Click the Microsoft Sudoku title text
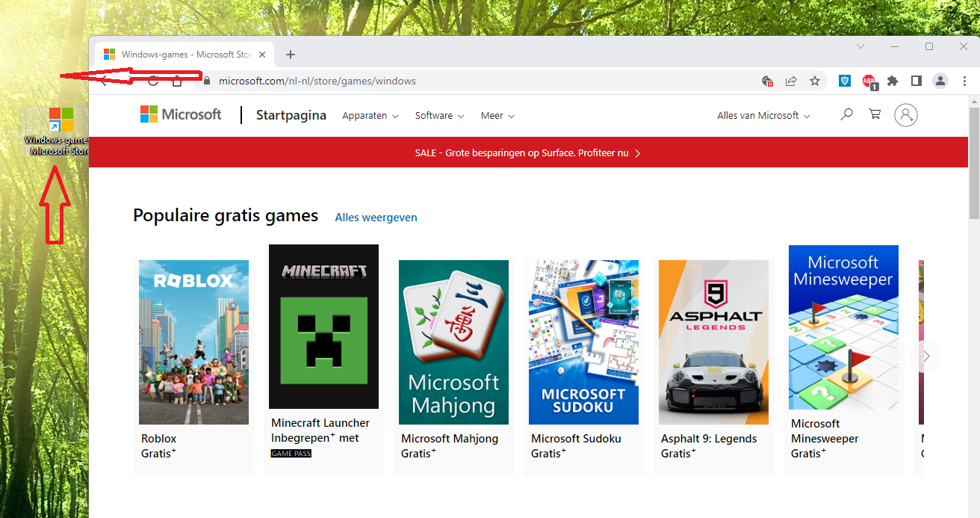 (576, 439)
